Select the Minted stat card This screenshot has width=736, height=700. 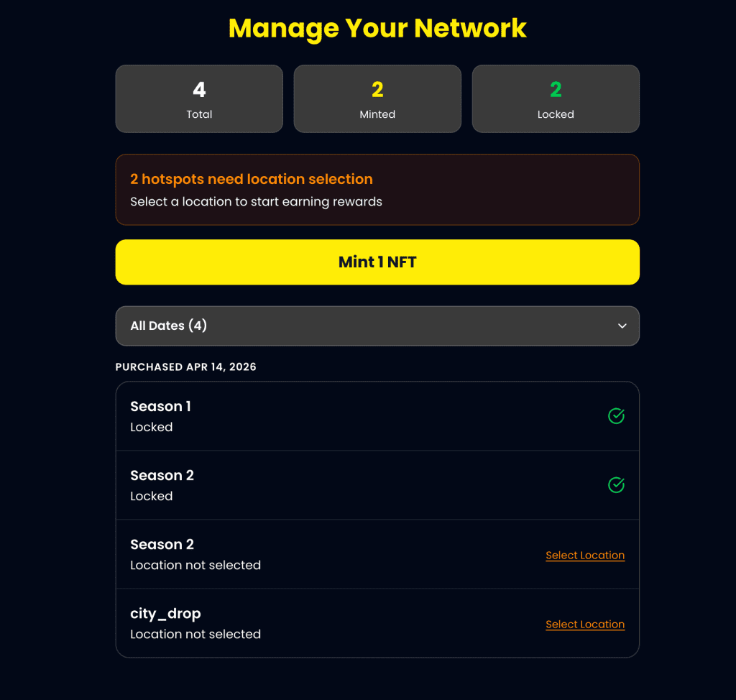tap(377, 99)
